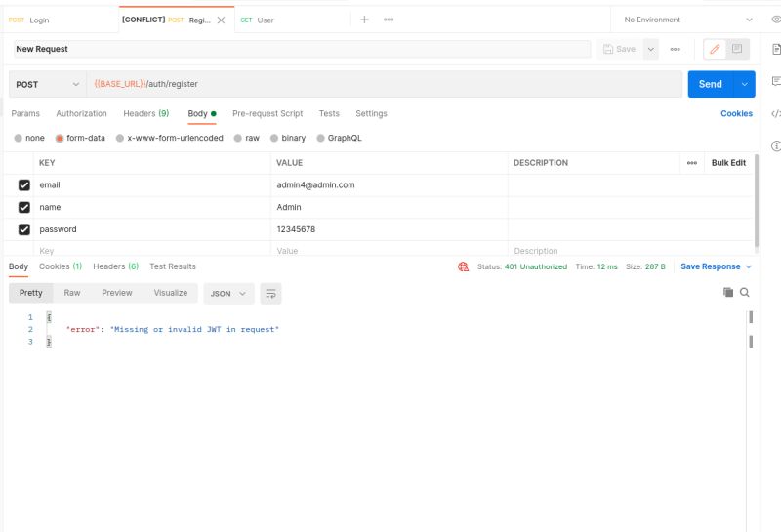
Task: Click the form table vertical scrollbar
Action: pos(757,201)
